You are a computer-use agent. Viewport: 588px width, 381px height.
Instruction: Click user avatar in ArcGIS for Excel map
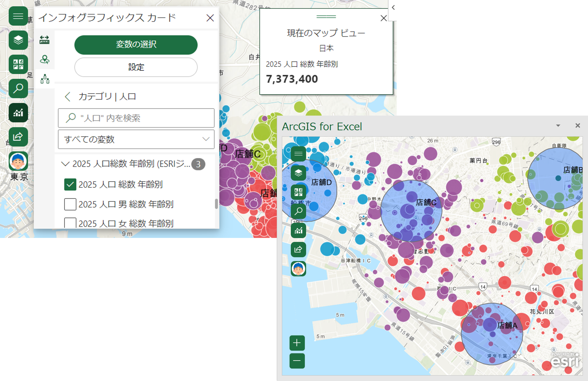(x=298, y=269)
